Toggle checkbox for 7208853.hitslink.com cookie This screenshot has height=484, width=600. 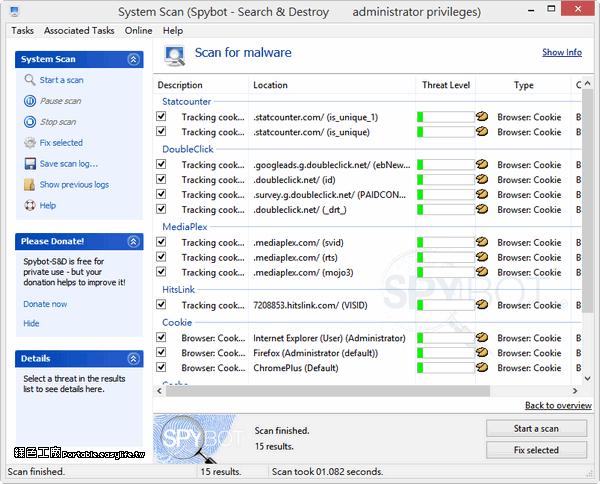161,305
